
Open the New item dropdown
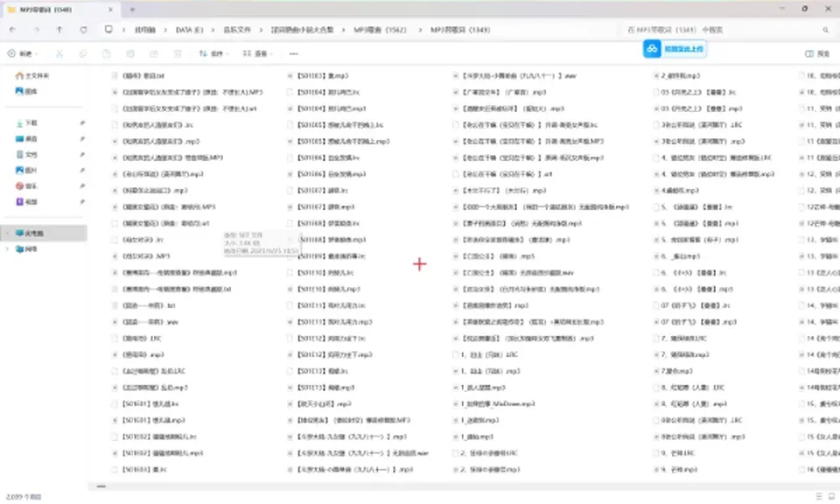(x=23, y=53)
